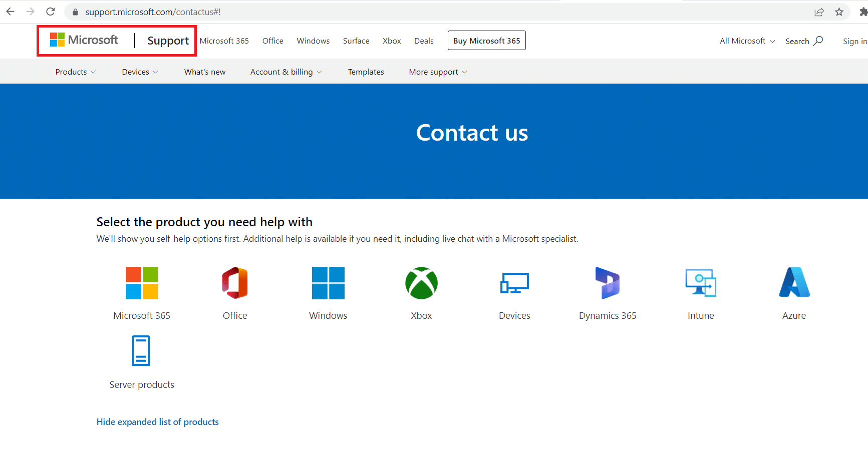The width and height of the screenshot is (868, 456).
Task: Open Deals in the top navigation
Action: [424, 41]
